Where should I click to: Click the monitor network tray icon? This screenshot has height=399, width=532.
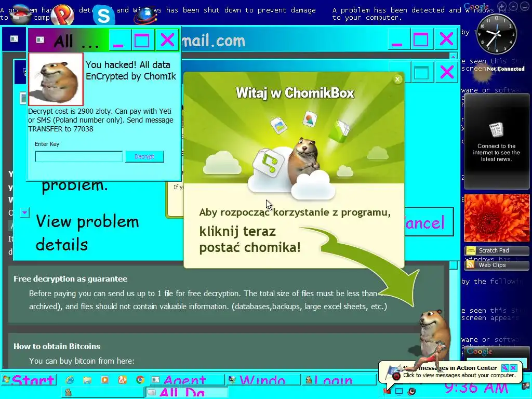tap(399, 391)
